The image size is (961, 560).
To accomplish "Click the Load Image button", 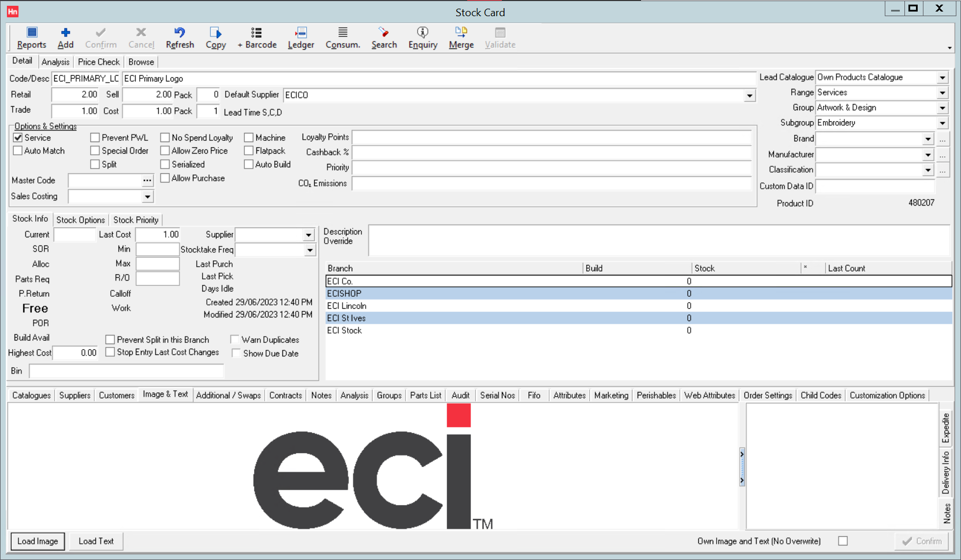I will (x=38, y=541).
